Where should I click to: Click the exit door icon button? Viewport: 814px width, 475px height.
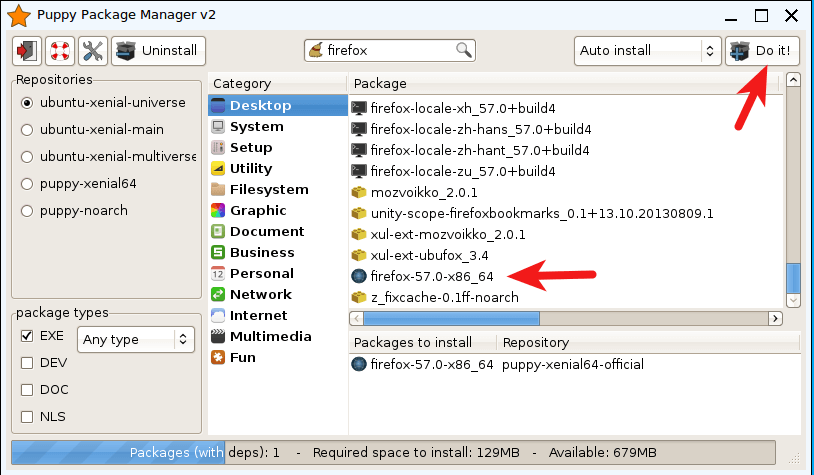25,51
